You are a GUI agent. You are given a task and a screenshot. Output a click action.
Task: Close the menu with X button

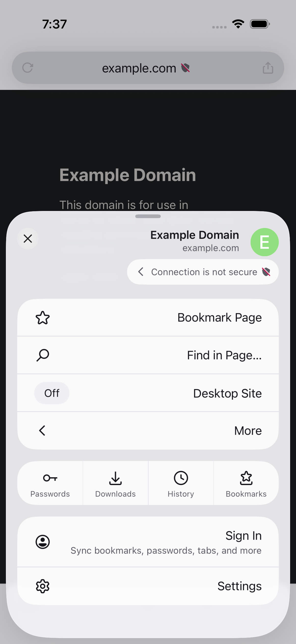point(28,238)
